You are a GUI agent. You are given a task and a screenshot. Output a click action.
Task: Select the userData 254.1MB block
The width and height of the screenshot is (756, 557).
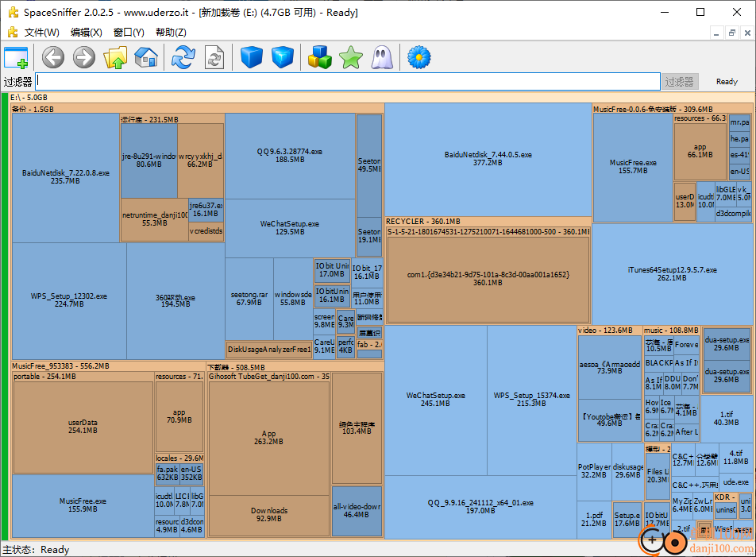(x=83, y=427)
